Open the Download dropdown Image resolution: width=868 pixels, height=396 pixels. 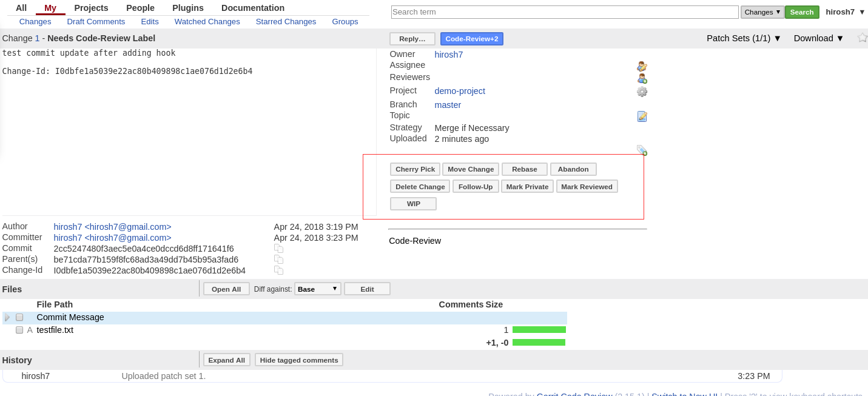point(819,38)
